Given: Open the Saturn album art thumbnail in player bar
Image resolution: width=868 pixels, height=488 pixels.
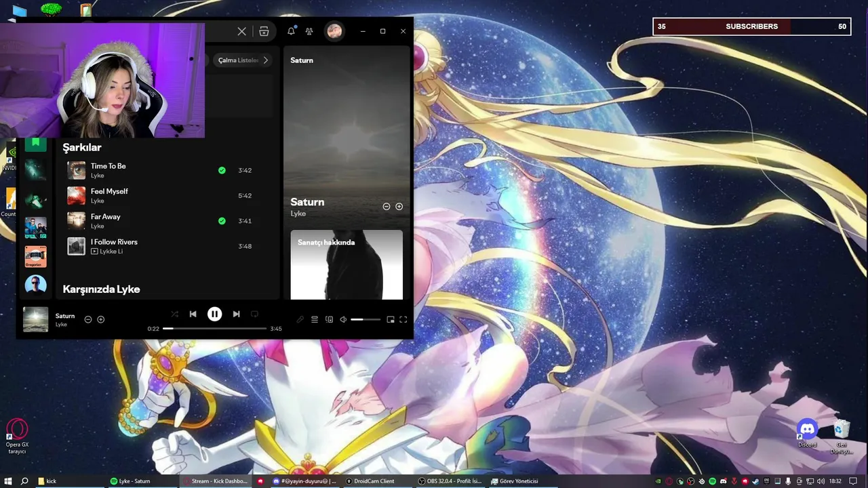Looking at the screenshot, I should [x=36, y=319].
